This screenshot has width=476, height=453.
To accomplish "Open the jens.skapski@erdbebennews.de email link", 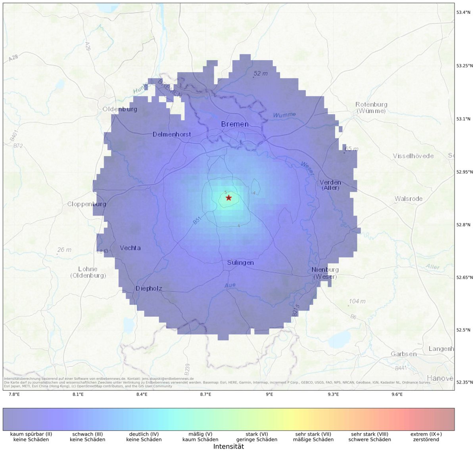I will click(x=169, y=378).
